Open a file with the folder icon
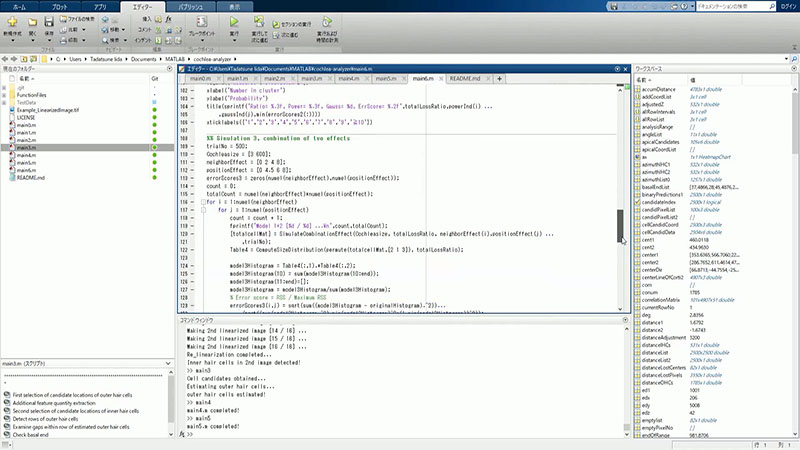Screen dimensions: 800x450 32,22
